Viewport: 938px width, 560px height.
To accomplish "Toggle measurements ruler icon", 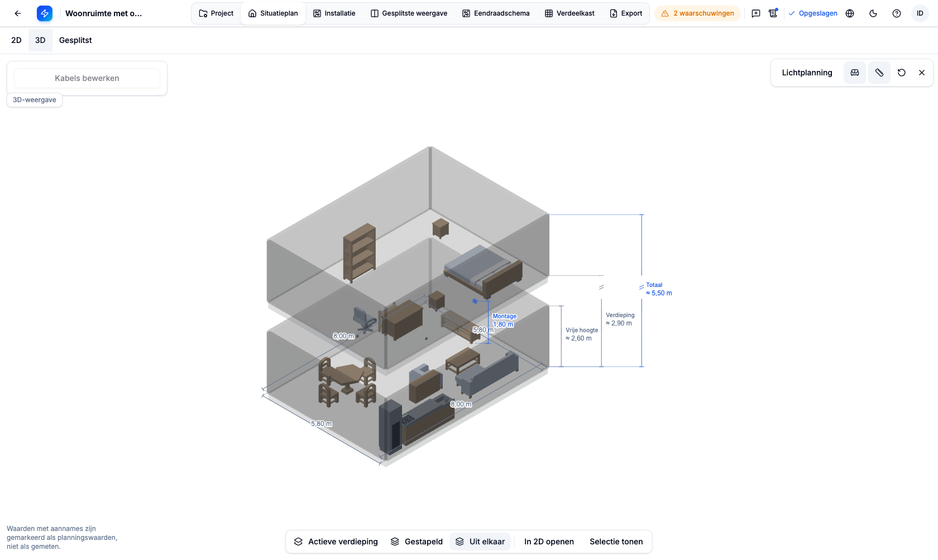I will pyautogui.click(x=879, y=73).
